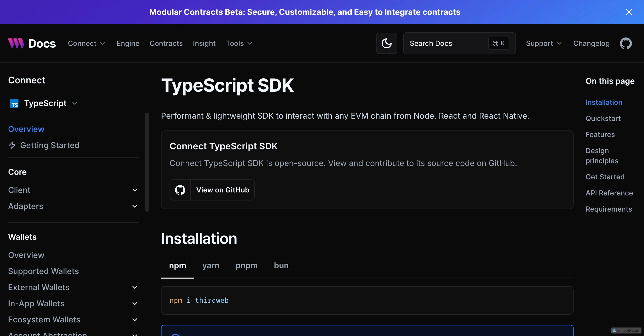Click the Search Docs field
Screen dimensions: 644x336
(x=459, y=43)
